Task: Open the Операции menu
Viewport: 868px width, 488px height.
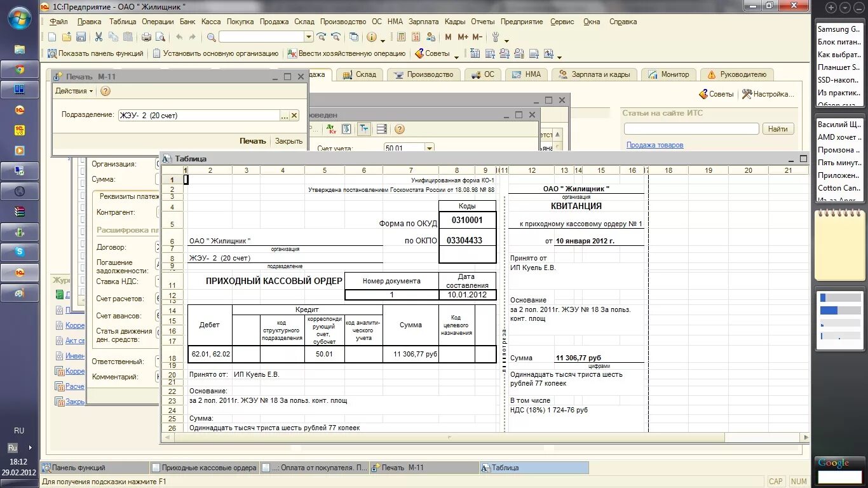Action: coord(158,21)
